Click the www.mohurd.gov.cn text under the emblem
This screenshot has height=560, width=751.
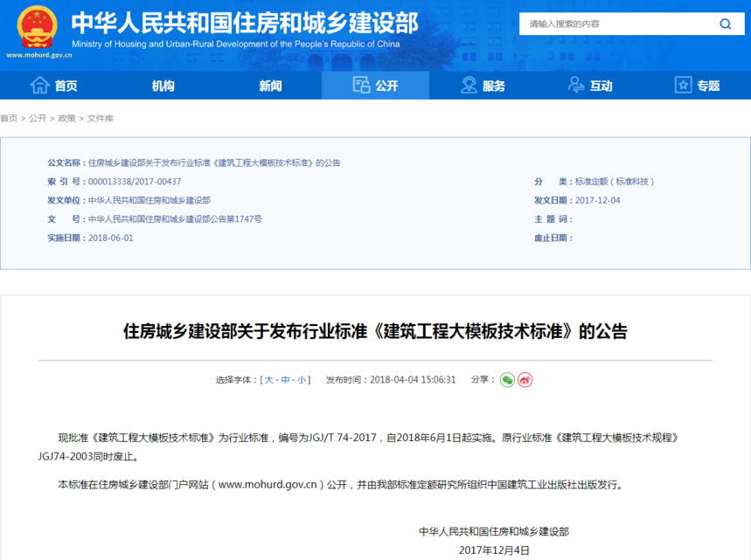pos(38,55)
